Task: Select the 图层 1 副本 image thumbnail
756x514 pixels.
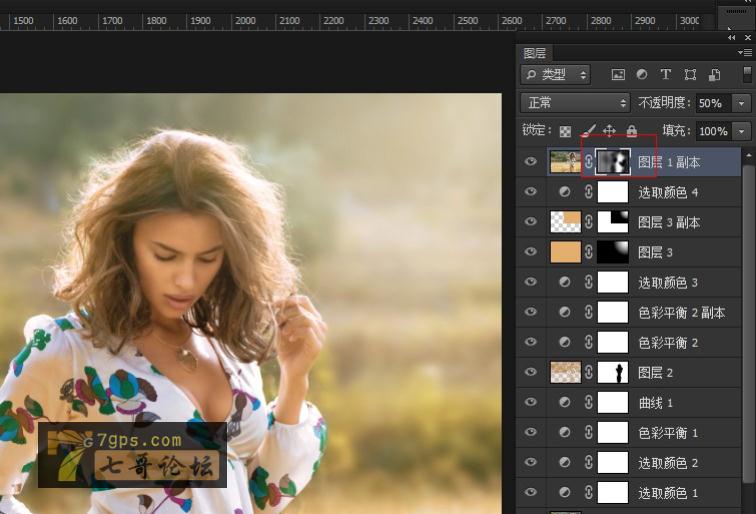Action: (566, 162)
